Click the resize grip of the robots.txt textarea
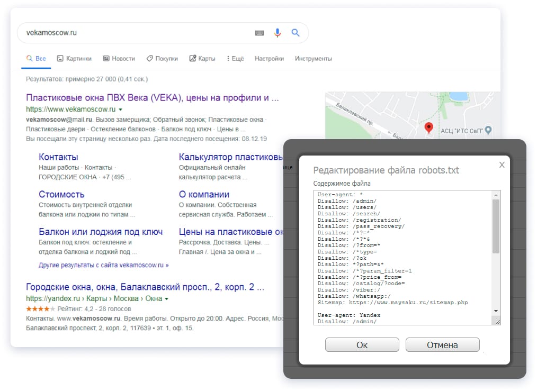 (x=498, y=322)
